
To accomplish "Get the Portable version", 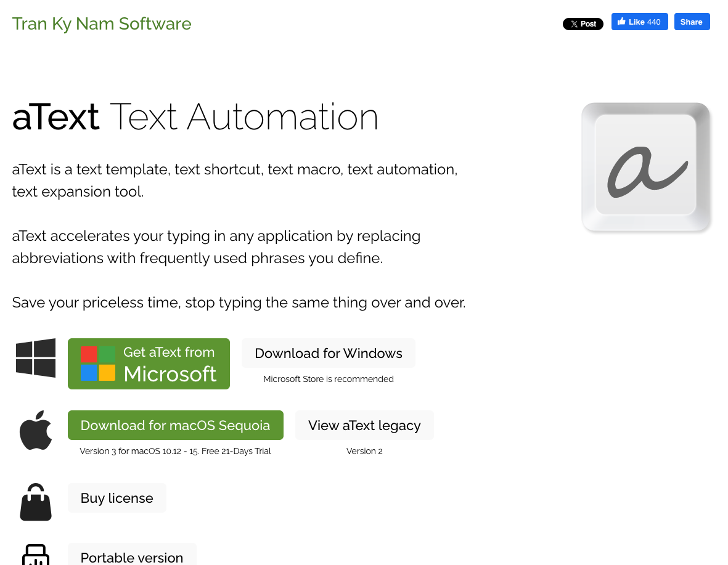I will pyautogui.click(x=132, y=558).
